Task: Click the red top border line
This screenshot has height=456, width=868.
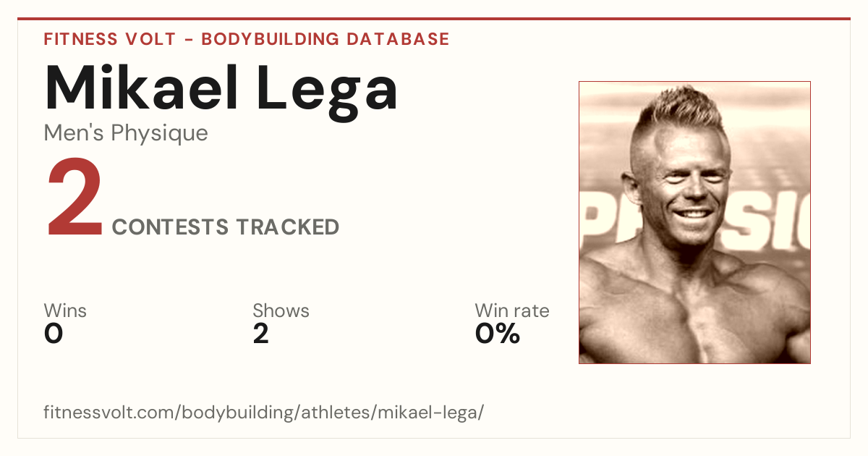Action: tap(434, 19)
